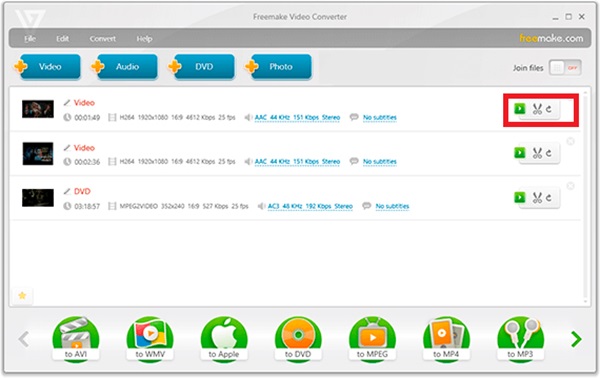Rename the 00:01:49 video via pencil icon
Viewport: 600px width, 378px height.
click(x=67, y=103)
